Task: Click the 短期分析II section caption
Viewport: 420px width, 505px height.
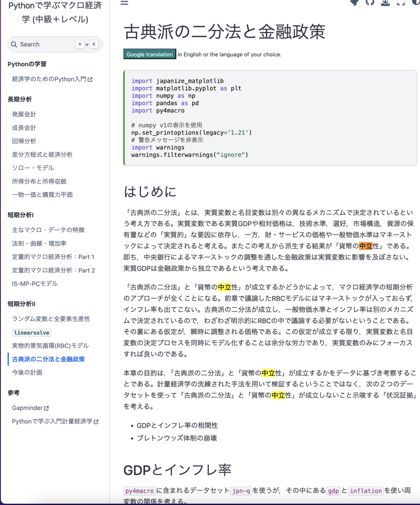Action: pos(21,304)
